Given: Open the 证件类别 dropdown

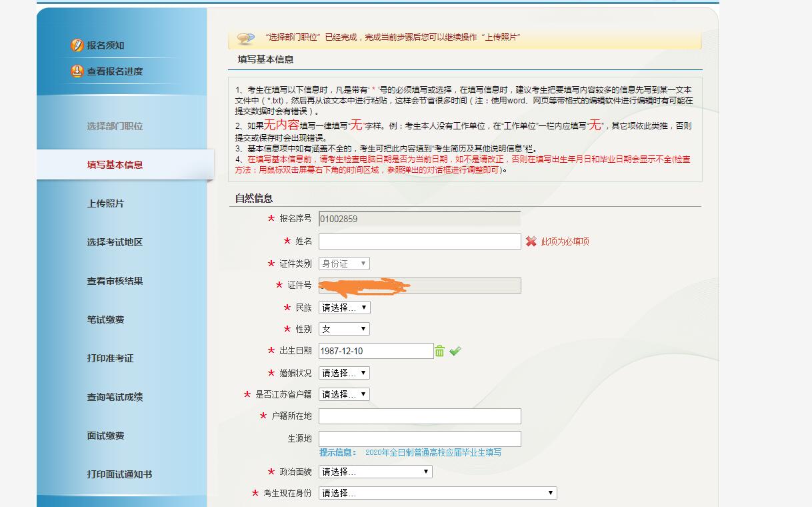Looking at the screenshot, I should (x=344, y=264).
